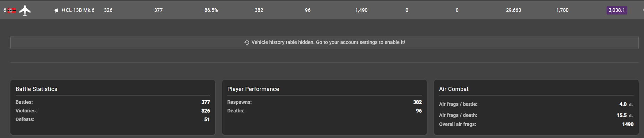Click the German flag nation icon

coord(12,10)
